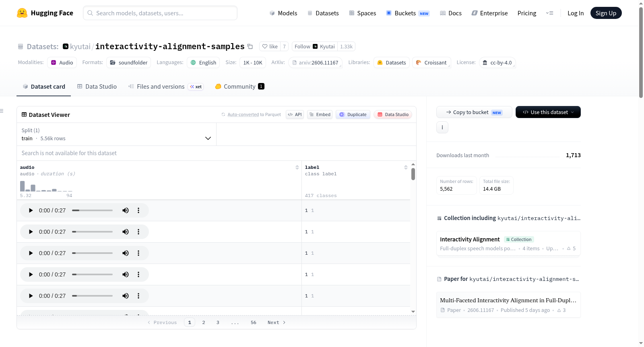Mute the third audio row player
The width and height of the screenshot is (644, 347).
126,253
